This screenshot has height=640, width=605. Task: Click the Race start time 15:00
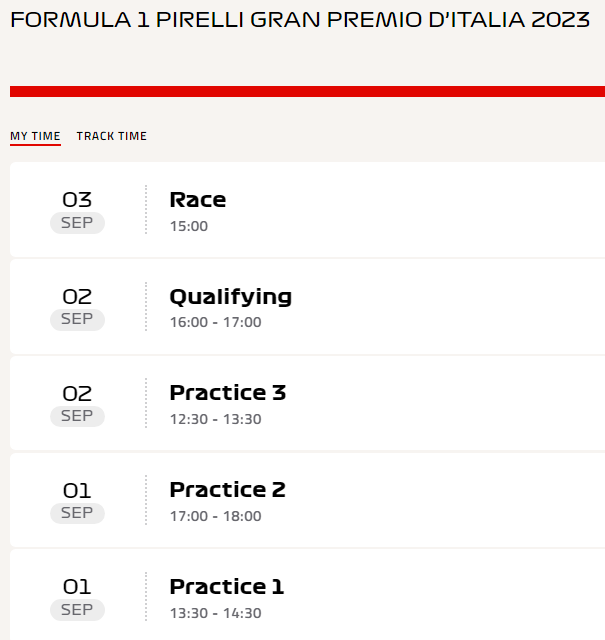pyautogui.click(x=189, y=226)
